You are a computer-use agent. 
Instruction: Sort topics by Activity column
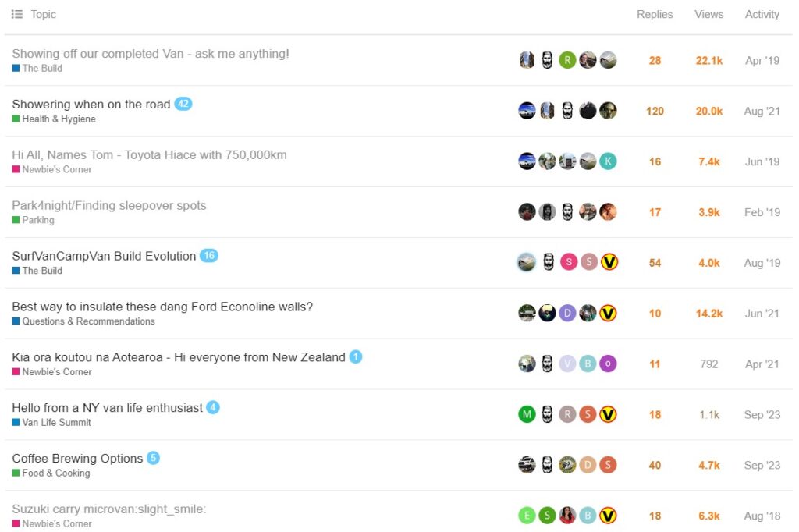(x=762, y=14)
